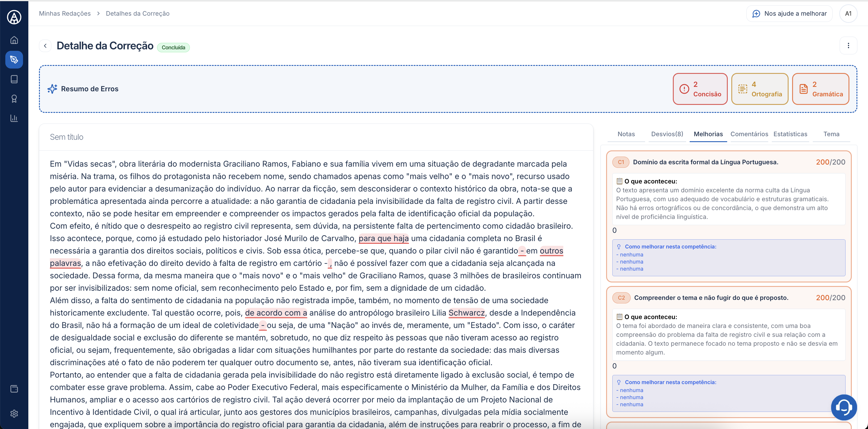The height and width of the screenshot is (429, 868).
Task: Click the home icon in sidebar
Action: pyautogui.click(x=14, y=40)
